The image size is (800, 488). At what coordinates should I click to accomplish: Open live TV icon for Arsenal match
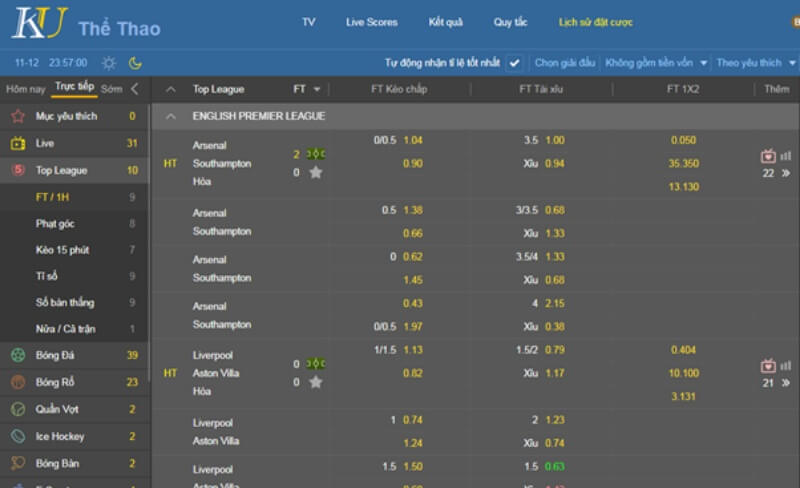click(x=768, y=156)
